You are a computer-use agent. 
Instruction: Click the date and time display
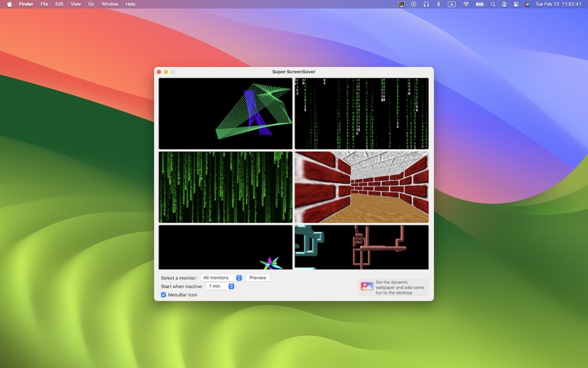558,4
